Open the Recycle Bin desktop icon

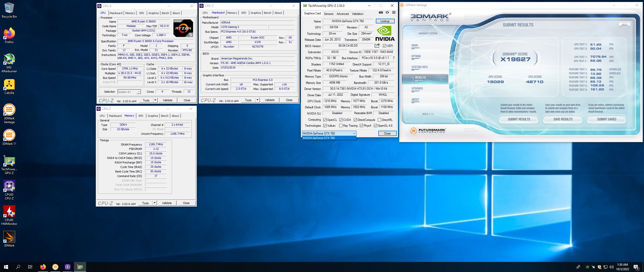9,10
